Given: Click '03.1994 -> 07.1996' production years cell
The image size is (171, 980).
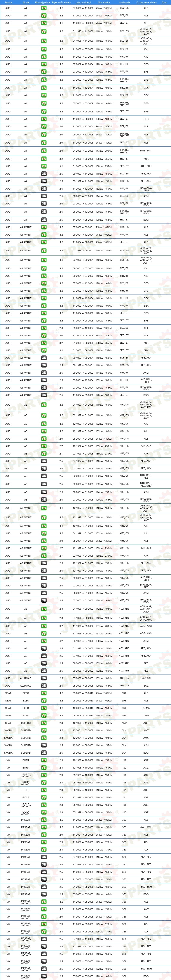Looking at the screenshot, I should tap(83, 641).
